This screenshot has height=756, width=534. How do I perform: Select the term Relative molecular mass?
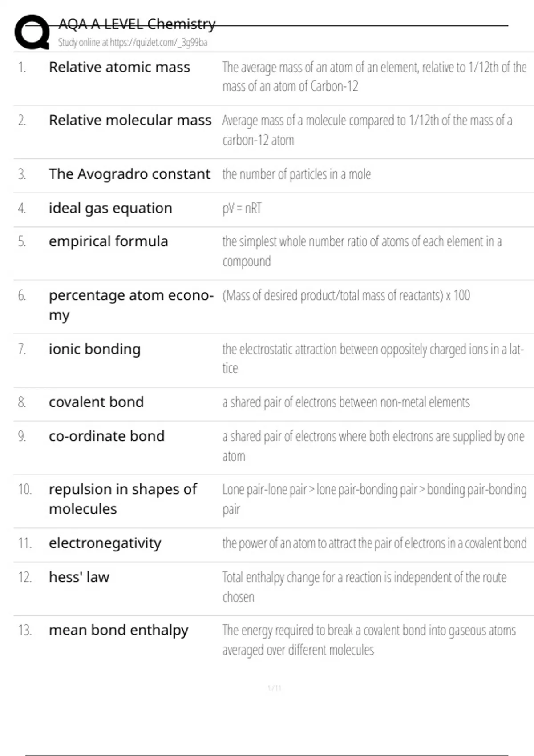pos(130,120)
